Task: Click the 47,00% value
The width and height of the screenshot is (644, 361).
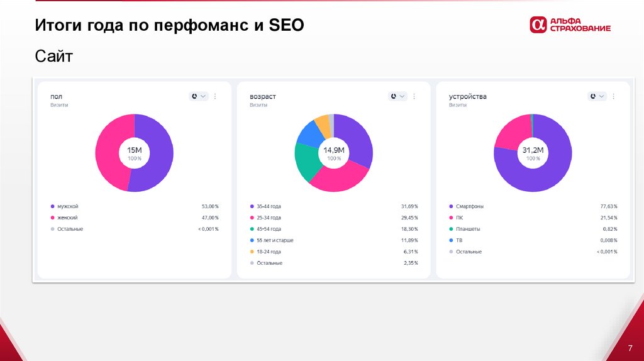Action: pos(210,218)
